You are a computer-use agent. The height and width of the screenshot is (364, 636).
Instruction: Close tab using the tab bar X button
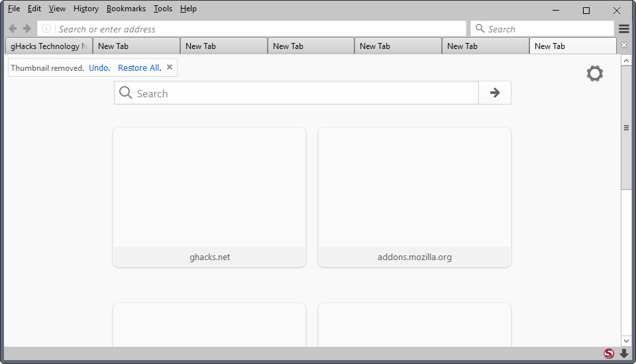[624, 45]
